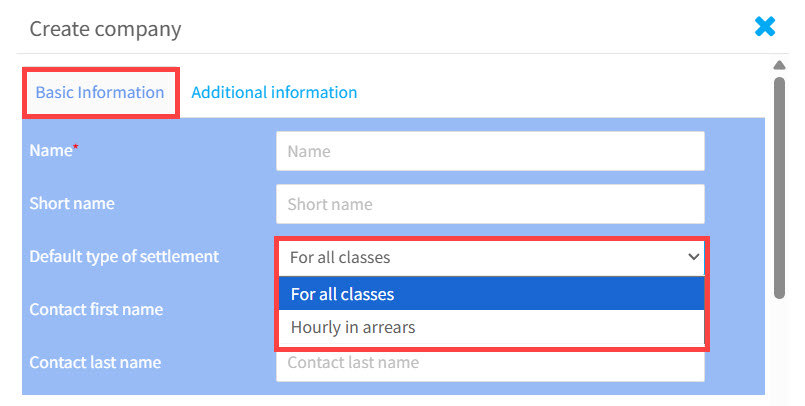Click the "Name" field label
The height and width of the screenshot is (406, 805).
(50, 150)
